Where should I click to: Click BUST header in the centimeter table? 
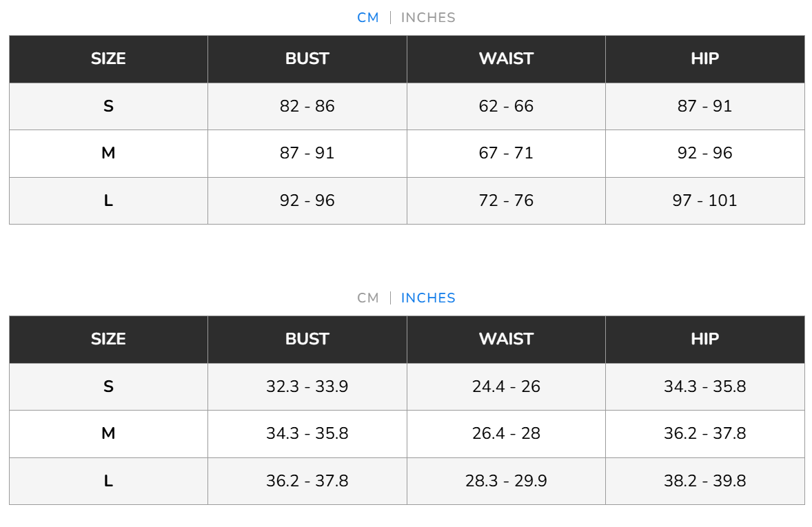click(x=307, y=59)
